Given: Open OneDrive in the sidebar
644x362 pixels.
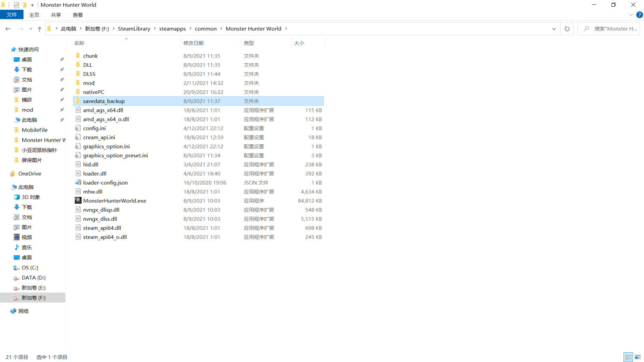Looking at the screenshot, I should [29, 174].
